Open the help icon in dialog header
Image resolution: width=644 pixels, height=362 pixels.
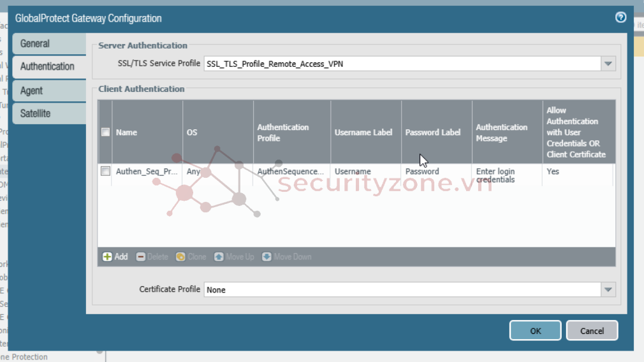pos(620,18)
